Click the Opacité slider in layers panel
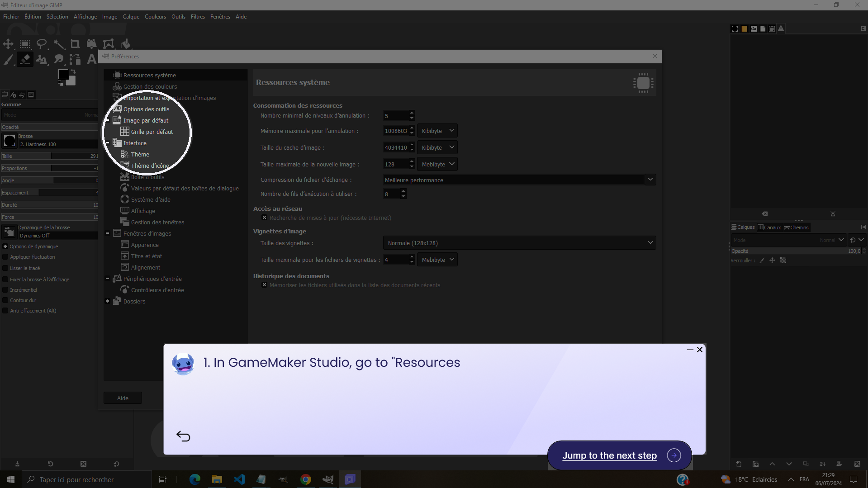Image resolution: width=868 pixels, height=488 pixels. pyautogui.click(x=796, y=251)
